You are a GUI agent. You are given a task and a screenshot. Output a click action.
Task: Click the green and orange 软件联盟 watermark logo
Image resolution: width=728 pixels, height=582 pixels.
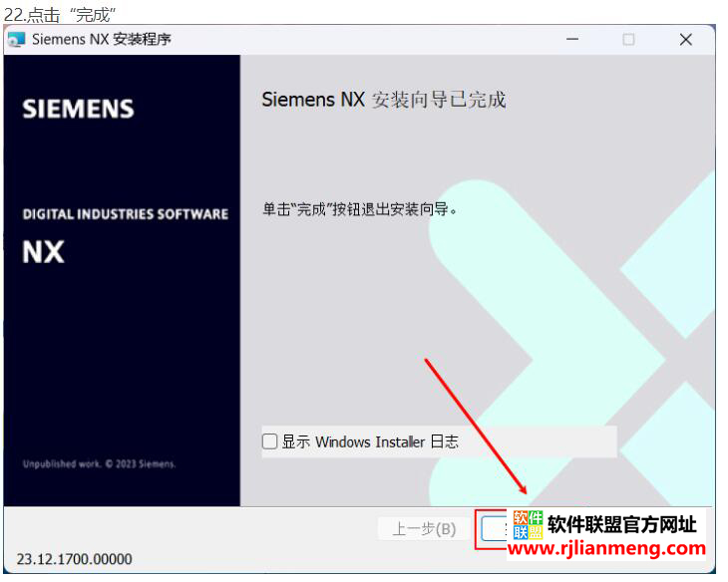point(528,525)
